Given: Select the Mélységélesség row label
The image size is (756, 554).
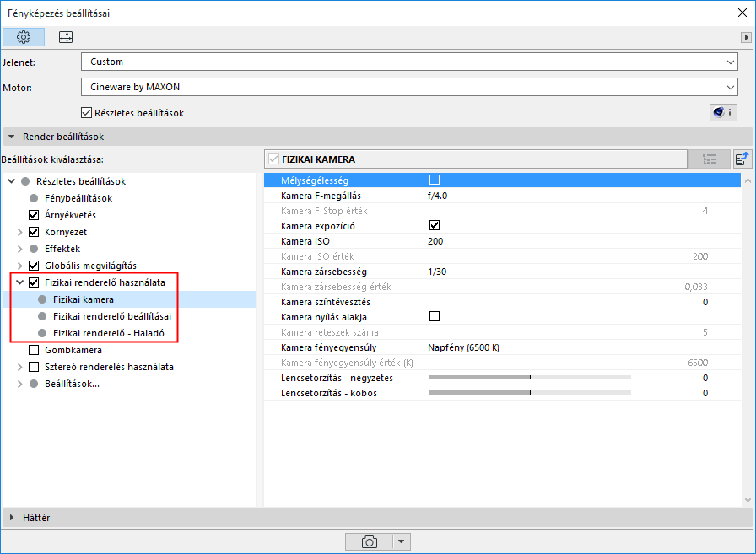Looking at the screenshot, I should coord(315,180).
